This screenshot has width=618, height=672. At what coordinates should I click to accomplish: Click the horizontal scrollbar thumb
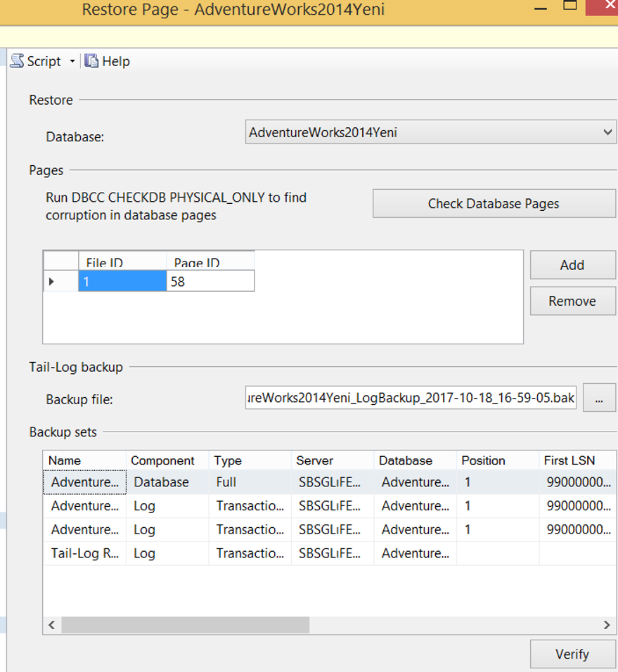185,625
